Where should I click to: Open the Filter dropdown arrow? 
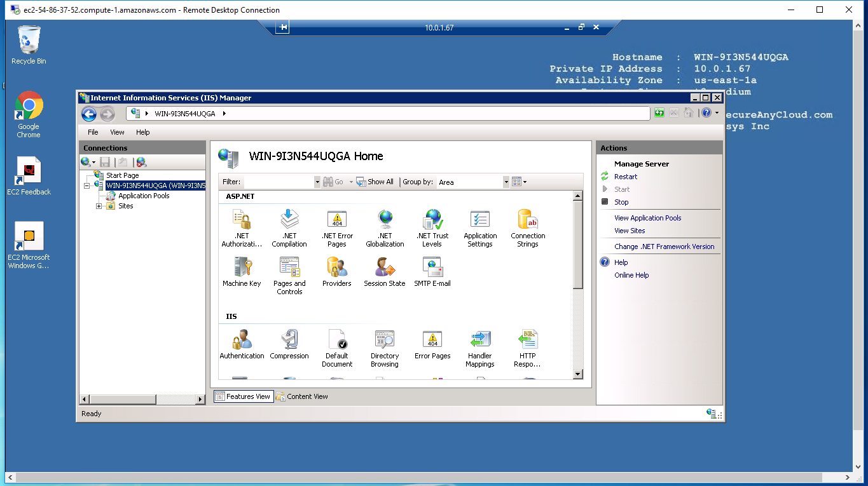tap(317, 182)
